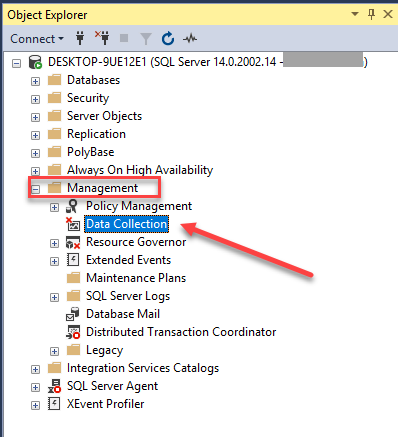Select Distributed Transaction Coordinator item
Image resolution: width=398 pixels, height=437 pixels.
tap(181, 332)
